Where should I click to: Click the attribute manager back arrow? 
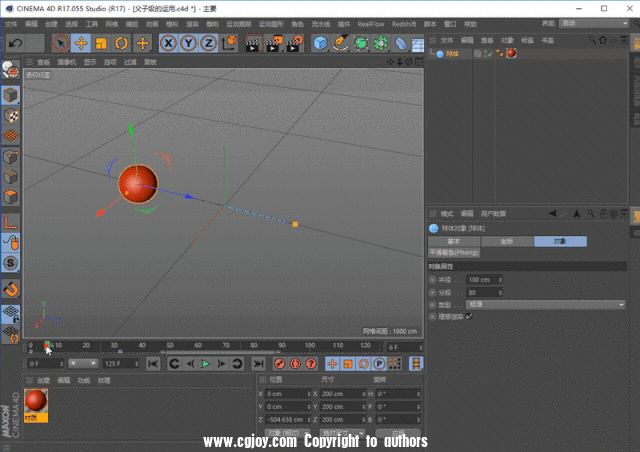click(553, 213)
